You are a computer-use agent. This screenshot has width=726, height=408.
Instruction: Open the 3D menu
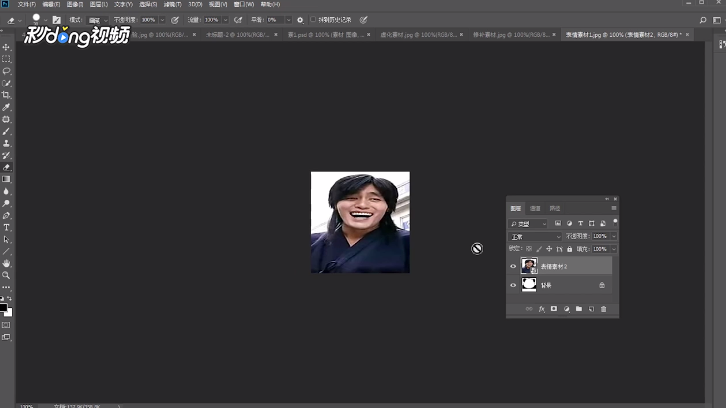[195, 4]
